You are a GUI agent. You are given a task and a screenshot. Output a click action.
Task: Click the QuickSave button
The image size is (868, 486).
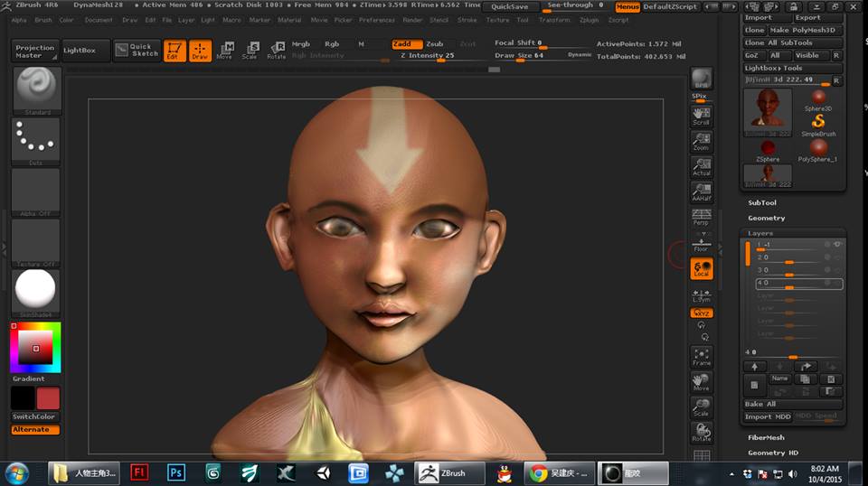click(509, 6)
